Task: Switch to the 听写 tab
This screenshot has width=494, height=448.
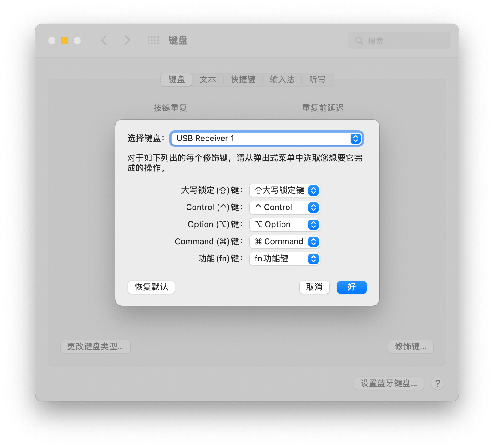Action: (x=317, y=79)
